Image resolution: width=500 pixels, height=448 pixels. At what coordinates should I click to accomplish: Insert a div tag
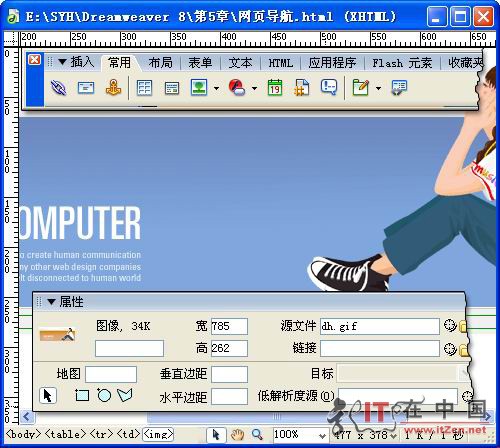point(172,88)
